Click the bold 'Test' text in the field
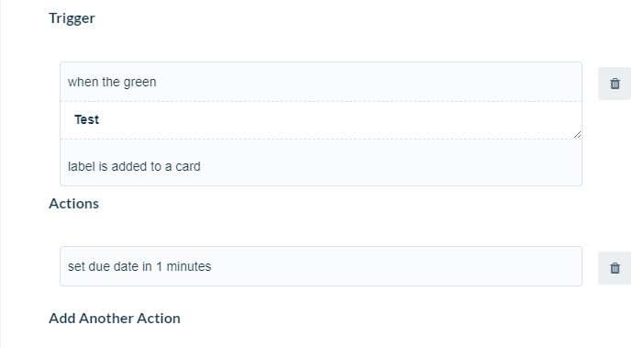 tap(86, 119)
